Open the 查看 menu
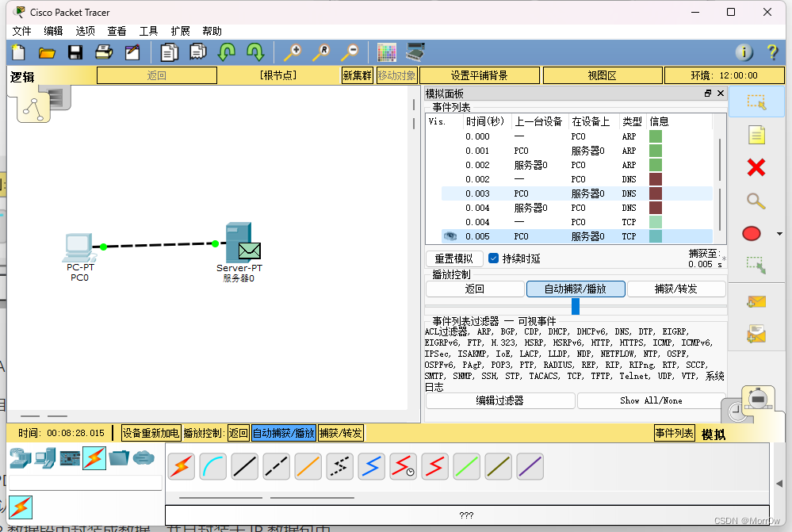 point(117,32)
